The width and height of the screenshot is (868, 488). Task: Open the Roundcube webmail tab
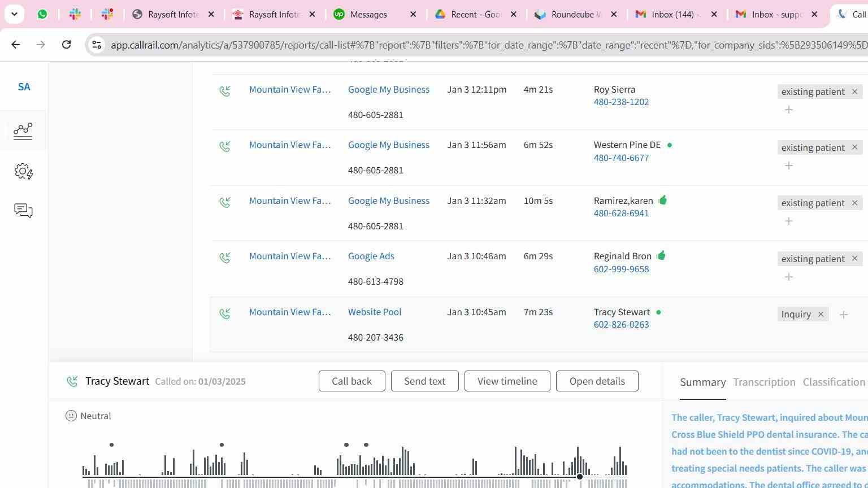568,14
